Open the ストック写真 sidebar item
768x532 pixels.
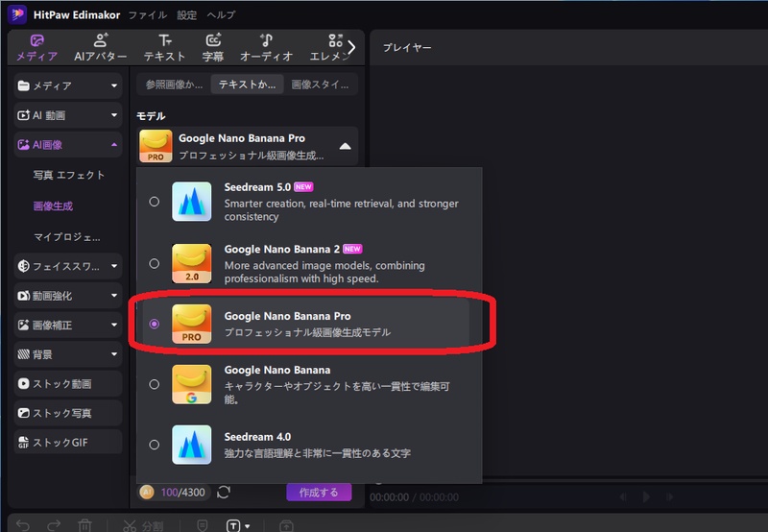tap(68, 413)
